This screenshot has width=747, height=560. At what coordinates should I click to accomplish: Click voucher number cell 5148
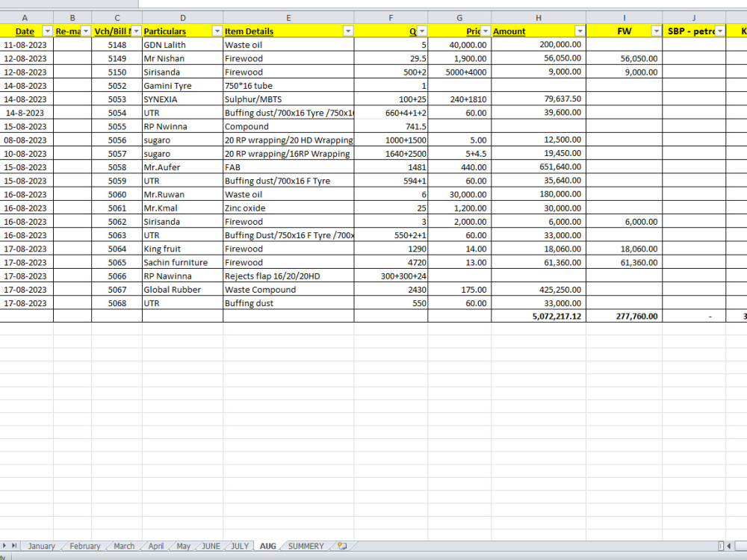pyautogui.click(x=117, y=45)
